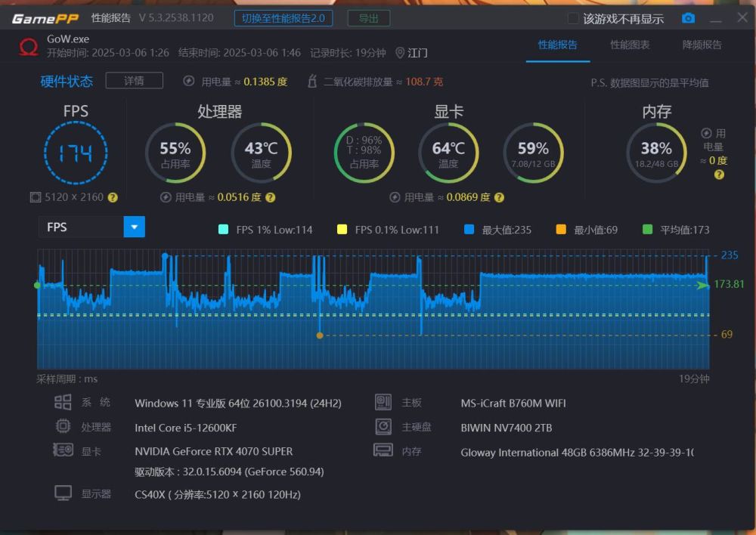Open the FPS chart dropdown arrow
756x535 pixels.
click(134, 227)
